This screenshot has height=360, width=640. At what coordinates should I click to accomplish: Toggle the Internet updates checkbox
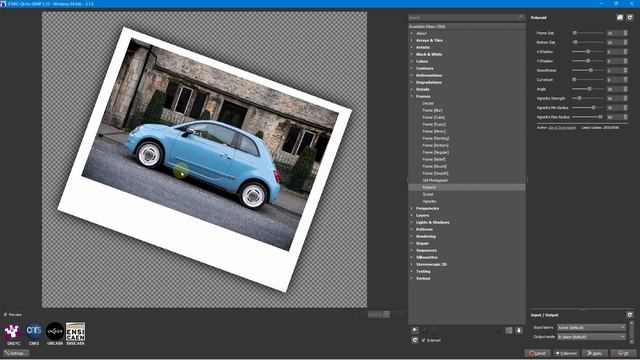point(423,340)
